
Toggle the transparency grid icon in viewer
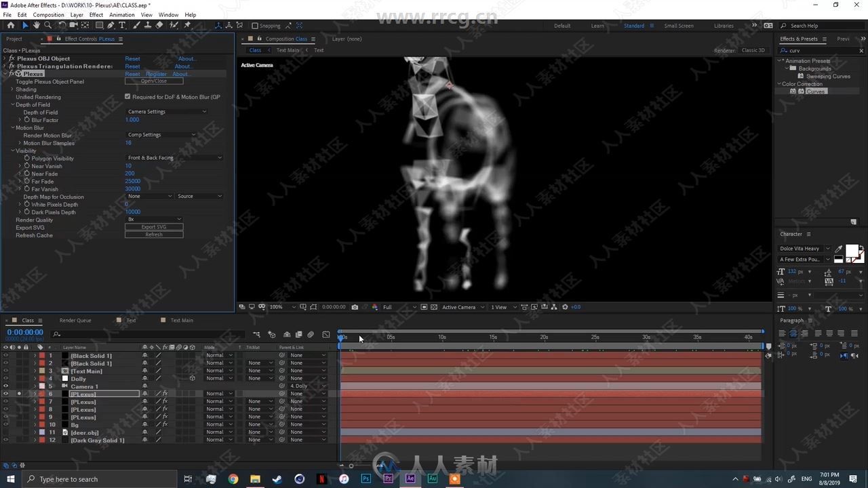coord(434,307)
